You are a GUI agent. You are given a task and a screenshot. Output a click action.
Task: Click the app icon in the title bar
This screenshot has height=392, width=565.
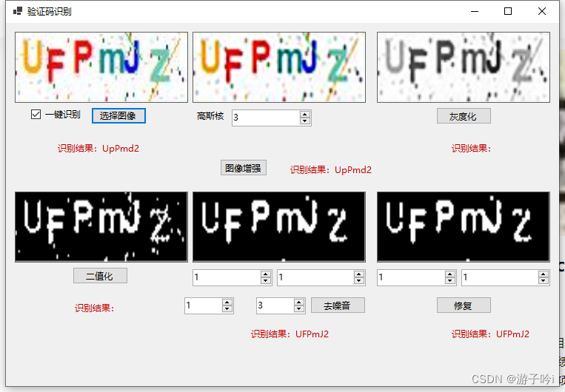point(18,11)
